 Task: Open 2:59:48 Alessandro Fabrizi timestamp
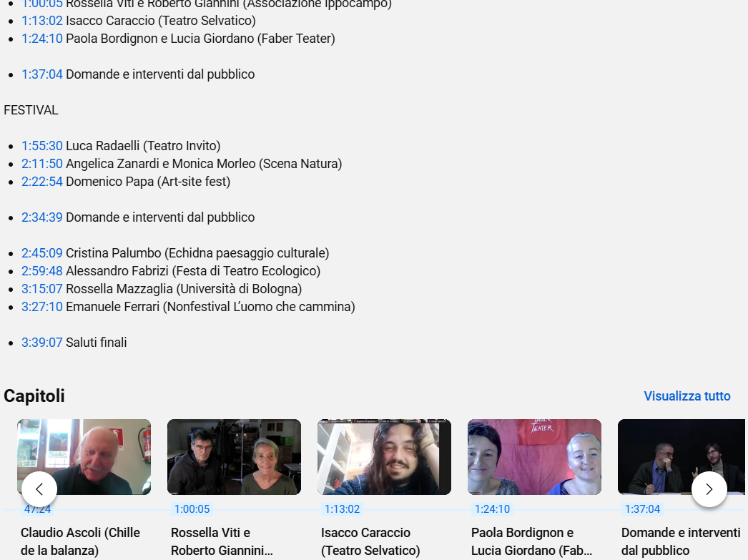coord(42,271)
